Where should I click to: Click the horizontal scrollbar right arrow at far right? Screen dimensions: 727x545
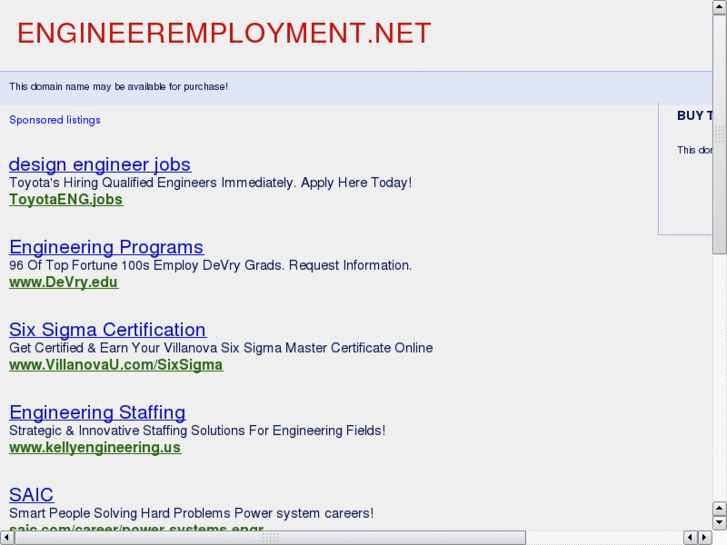coord(705,537)
